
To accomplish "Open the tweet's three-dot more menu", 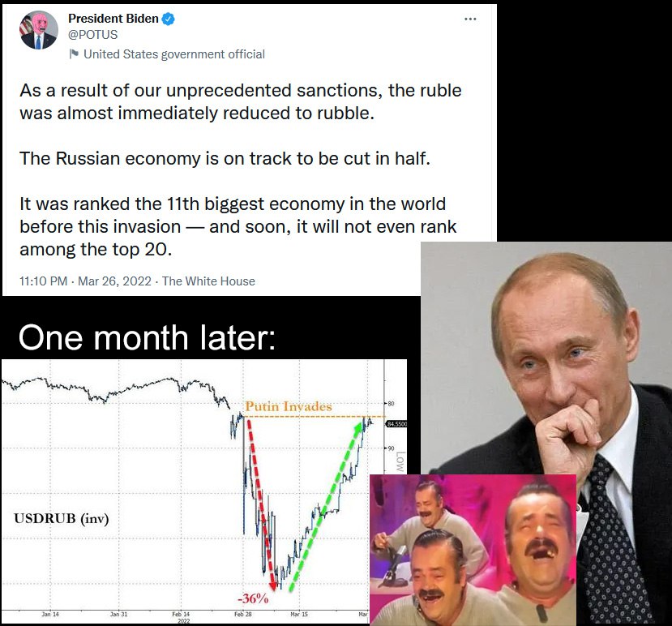I will (470, 19).
